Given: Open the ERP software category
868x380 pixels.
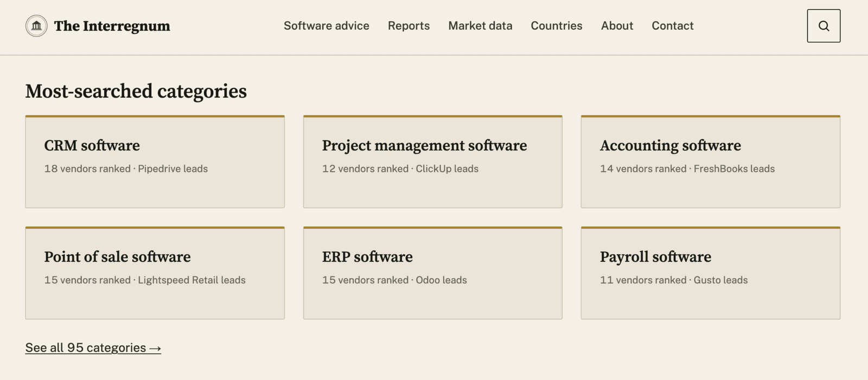Looking at the screenshot, I should coord(433,273).
